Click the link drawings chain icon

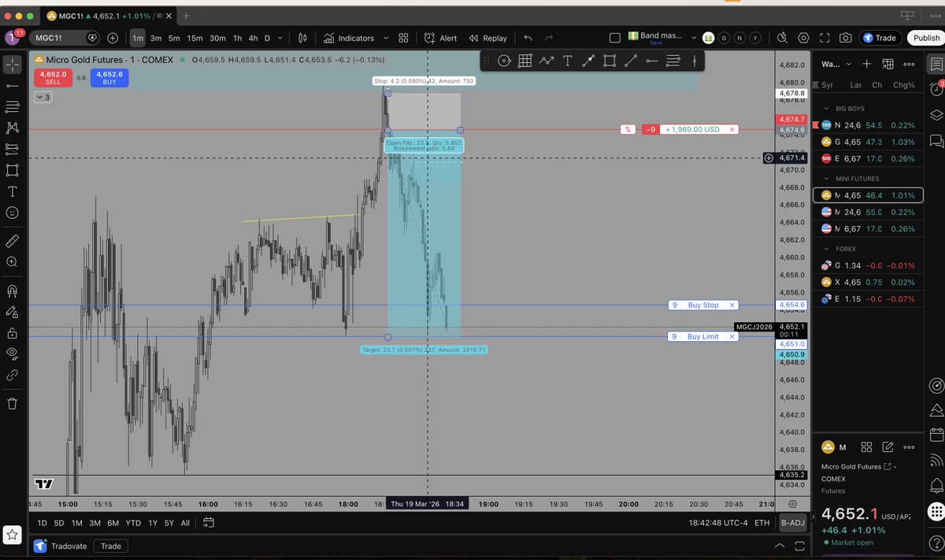12,376
